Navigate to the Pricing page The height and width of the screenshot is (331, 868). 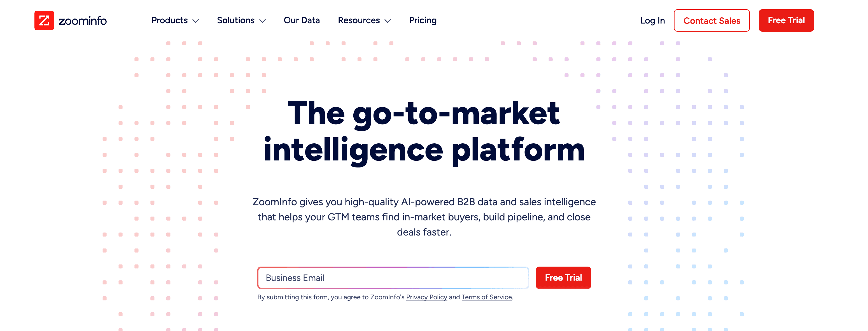(x=423, y=20)
